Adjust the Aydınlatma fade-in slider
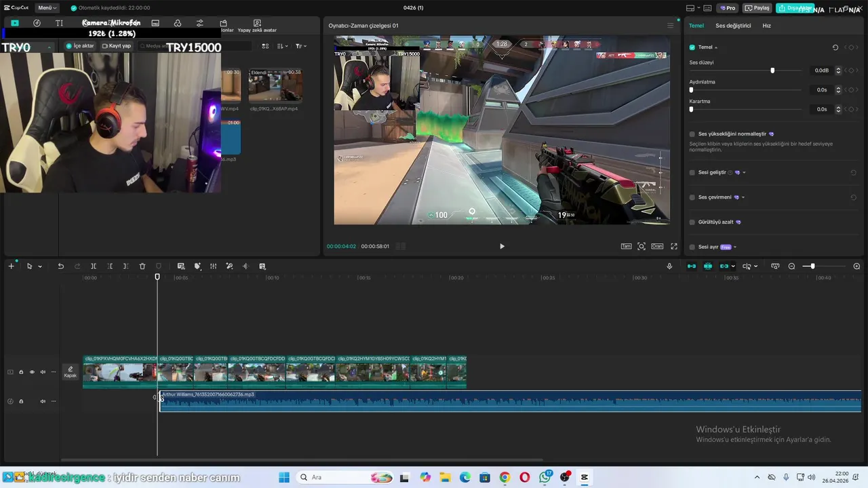 745,89
